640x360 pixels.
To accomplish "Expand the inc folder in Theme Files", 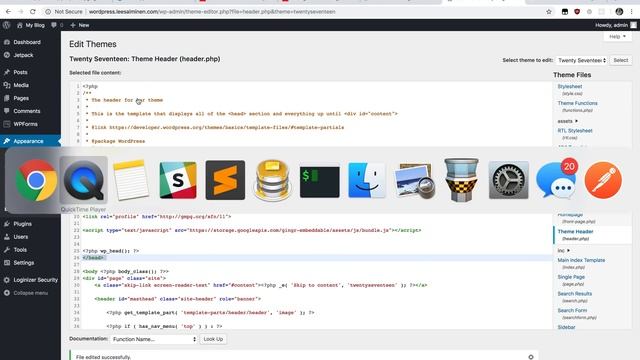I will coord(563,251).
